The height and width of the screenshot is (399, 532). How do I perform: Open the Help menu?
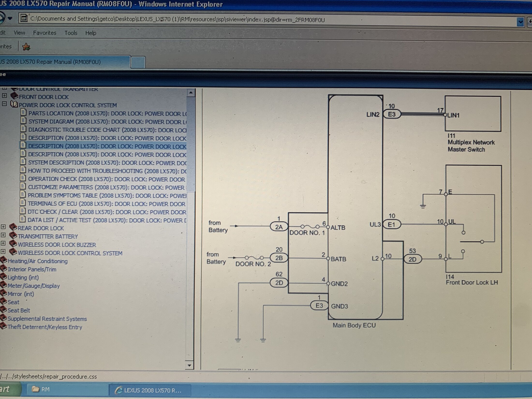[91, 33]
